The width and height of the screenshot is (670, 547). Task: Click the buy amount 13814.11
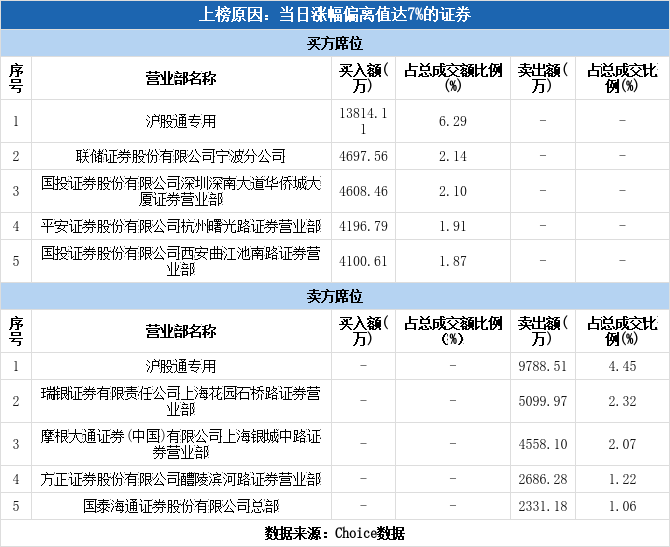pyautogui.click(x=363, y=121)
